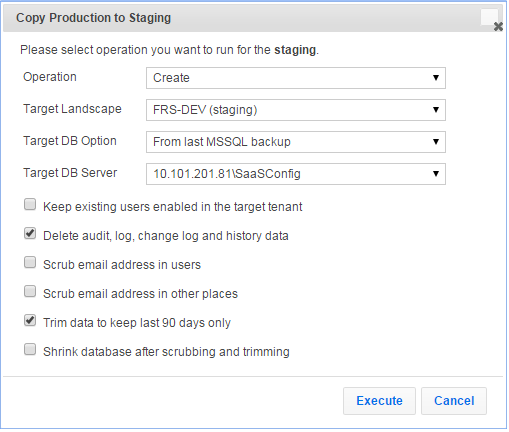Expand the Target DB Server dropdown
This screenshot has width=509, height=432.
click(296, 174)
